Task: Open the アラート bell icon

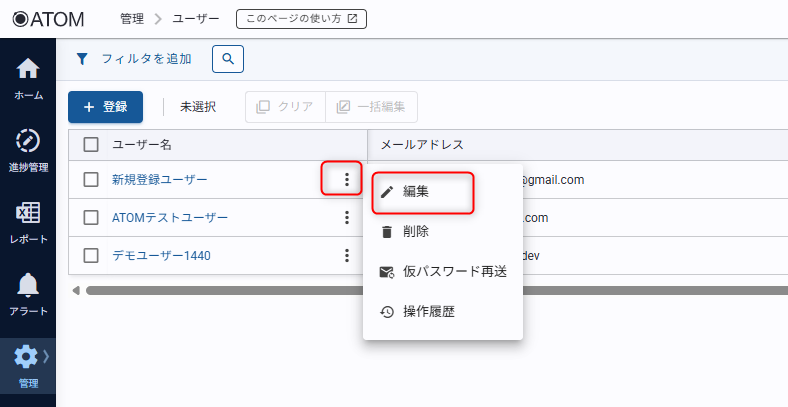Action: click(x=28, y=285)
